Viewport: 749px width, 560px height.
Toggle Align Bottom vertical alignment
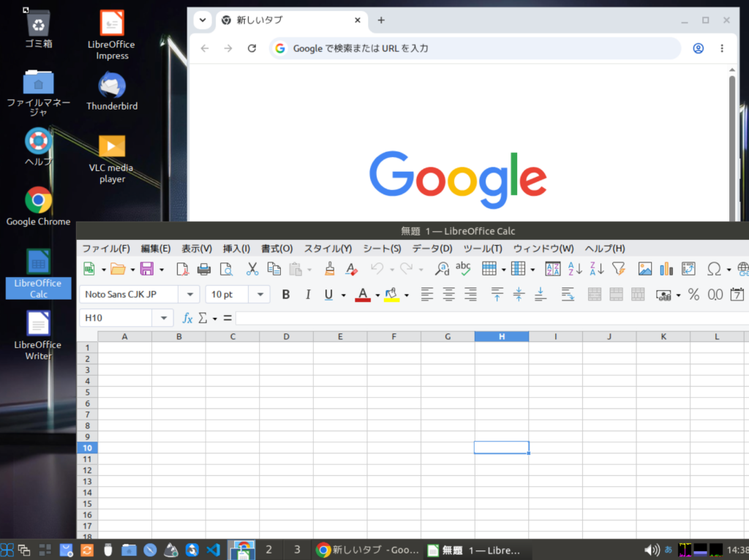pyautogui.click(x=541, y=295)
